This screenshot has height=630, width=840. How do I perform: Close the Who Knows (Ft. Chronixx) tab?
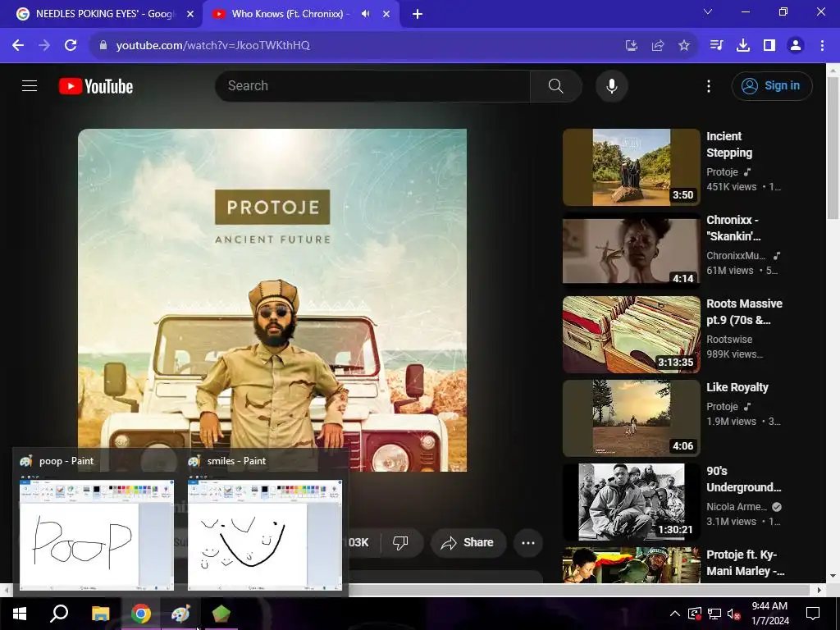tap(386, 14)
